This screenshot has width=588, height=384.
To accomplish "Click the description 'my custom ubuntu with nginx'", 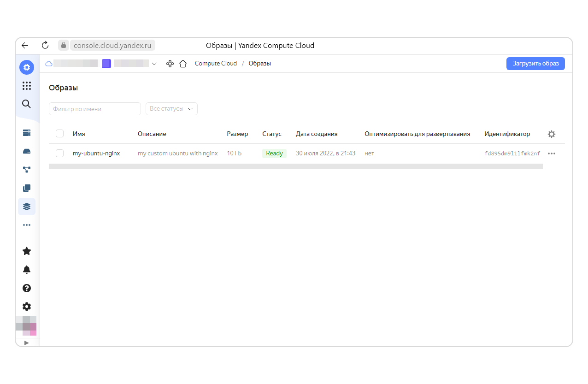I will click(x=178, y=153).
